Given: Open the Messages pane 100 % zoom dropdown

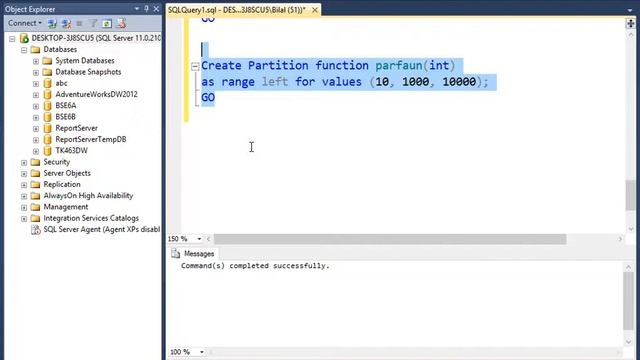Looking at the screenshot, I should 201,352.
